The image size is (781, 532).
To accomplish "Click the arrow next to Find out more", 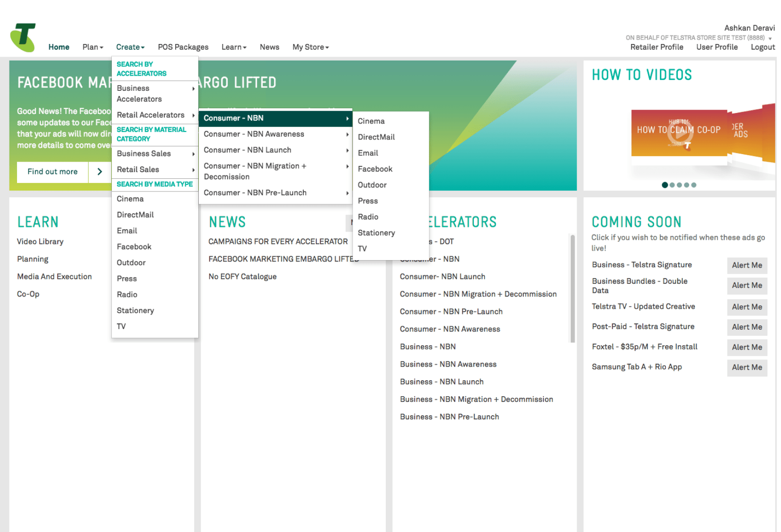I will [x=99, y=172].
